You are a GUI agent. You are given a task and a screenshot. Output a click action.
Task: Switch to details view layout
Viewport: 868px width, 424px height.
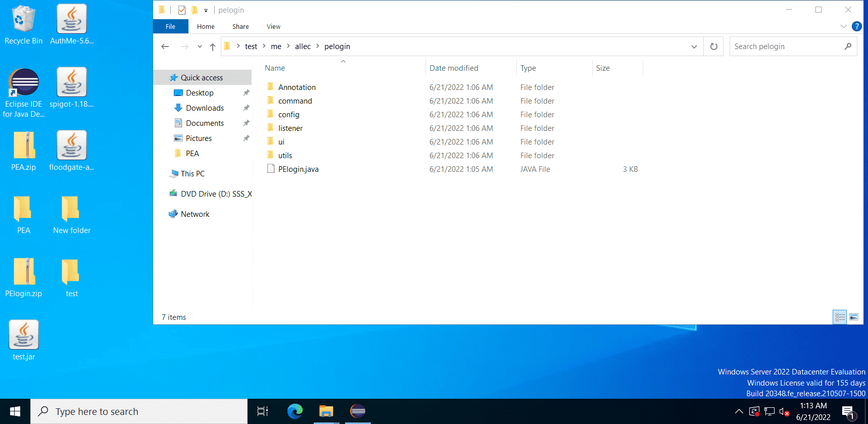coord(840,317)
